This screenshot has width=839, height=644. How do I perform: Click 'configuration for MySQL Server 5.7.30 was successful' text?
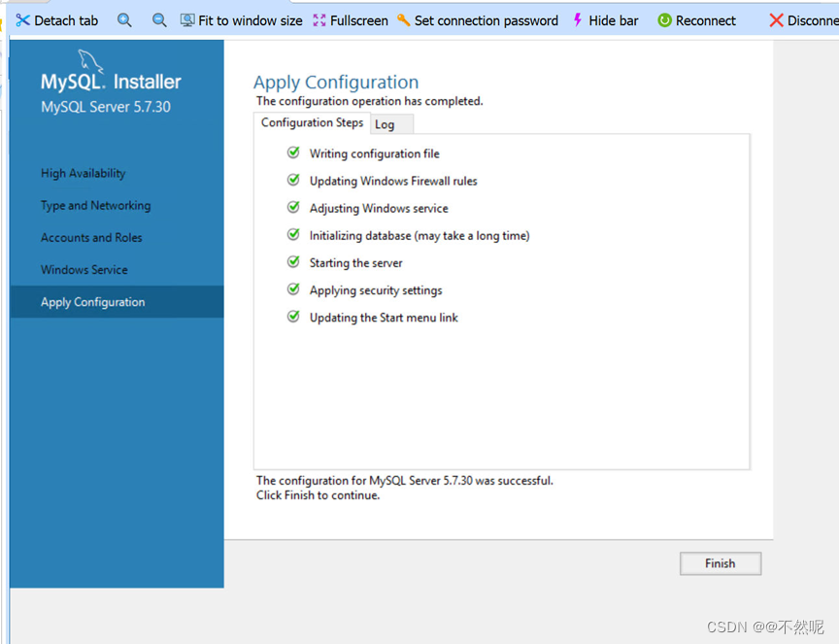[x=416, y=480]
